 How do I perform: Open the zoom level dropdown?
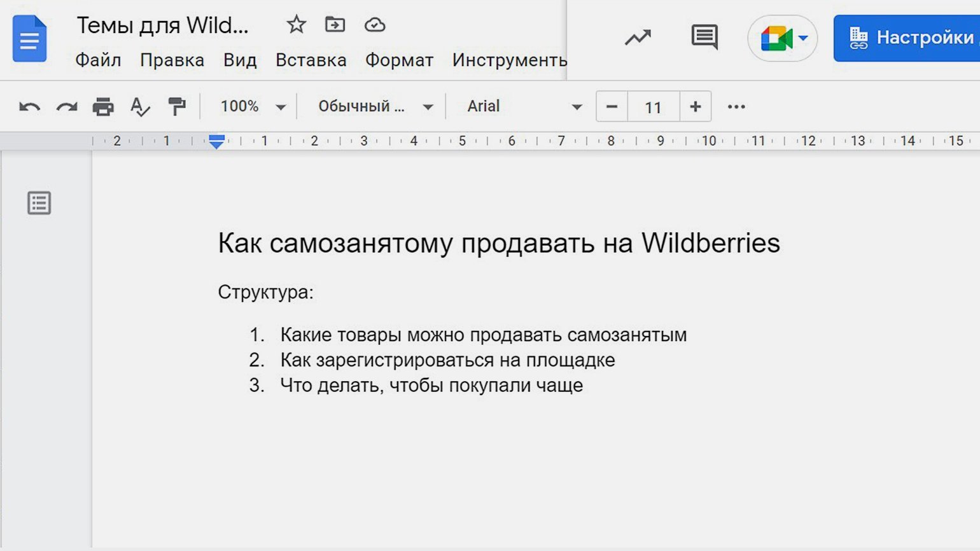coord(253,106)
